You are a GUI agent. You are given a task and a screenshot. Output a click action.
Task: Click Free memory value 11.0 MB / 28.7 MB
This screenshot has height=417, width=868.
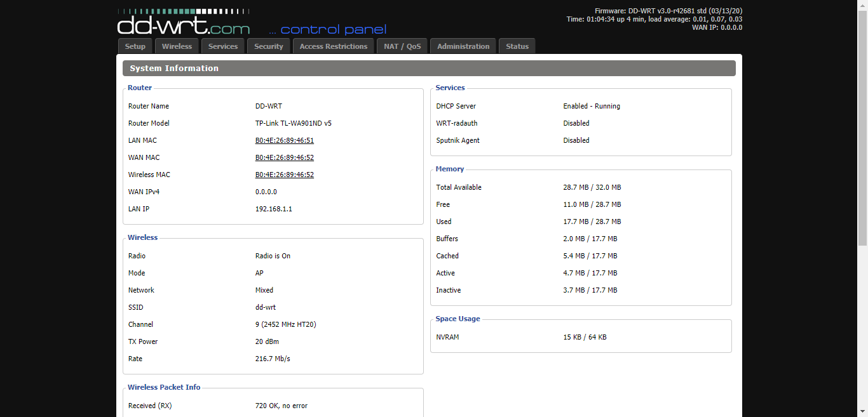pos(592,204)
